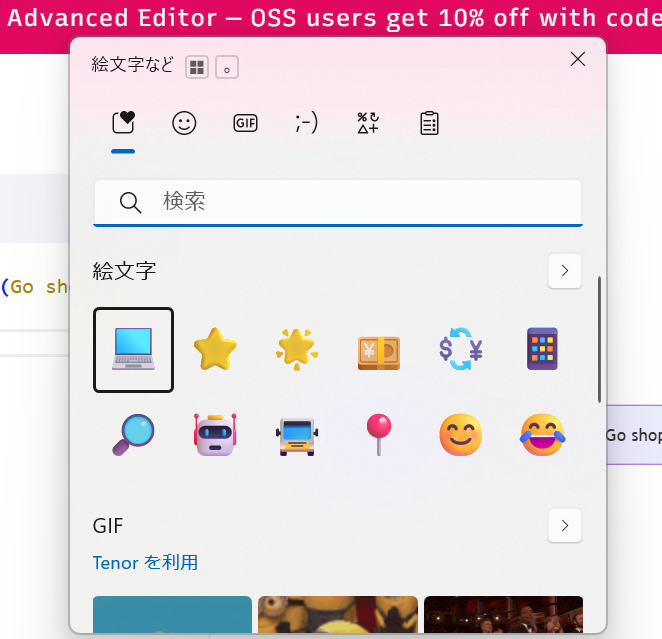Image resolution: width=662 pixels, height=639 pixels.
Task: Select the robot face emoji
Action: point(215,435)
